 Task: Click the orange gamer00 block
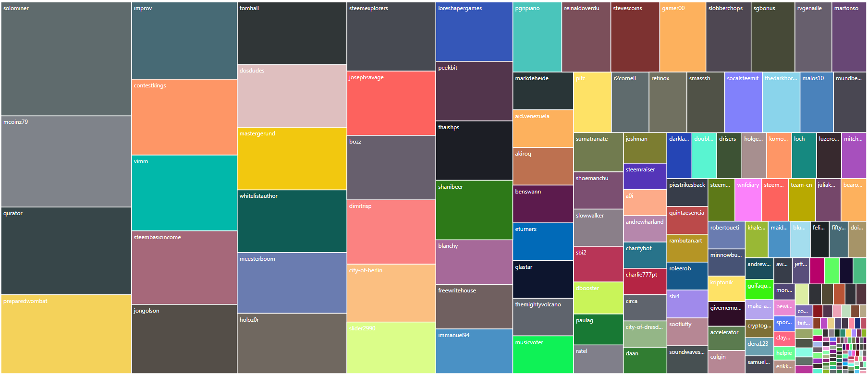click(x=683, y=37)
